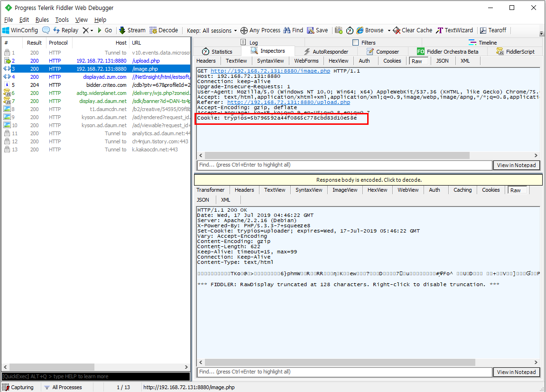Open the TextWizard tool

click(x=454, y=30)
